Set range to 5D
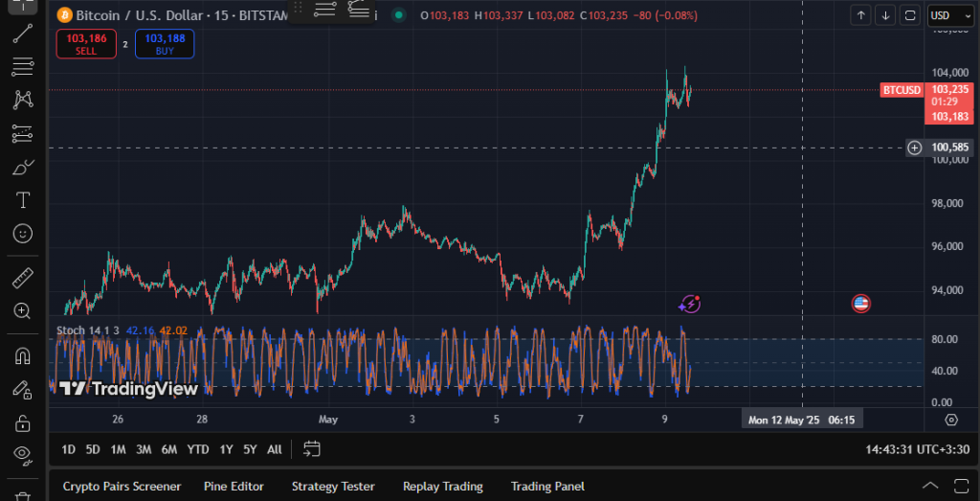Screen dimensions: 980x501 pos(93,449)
